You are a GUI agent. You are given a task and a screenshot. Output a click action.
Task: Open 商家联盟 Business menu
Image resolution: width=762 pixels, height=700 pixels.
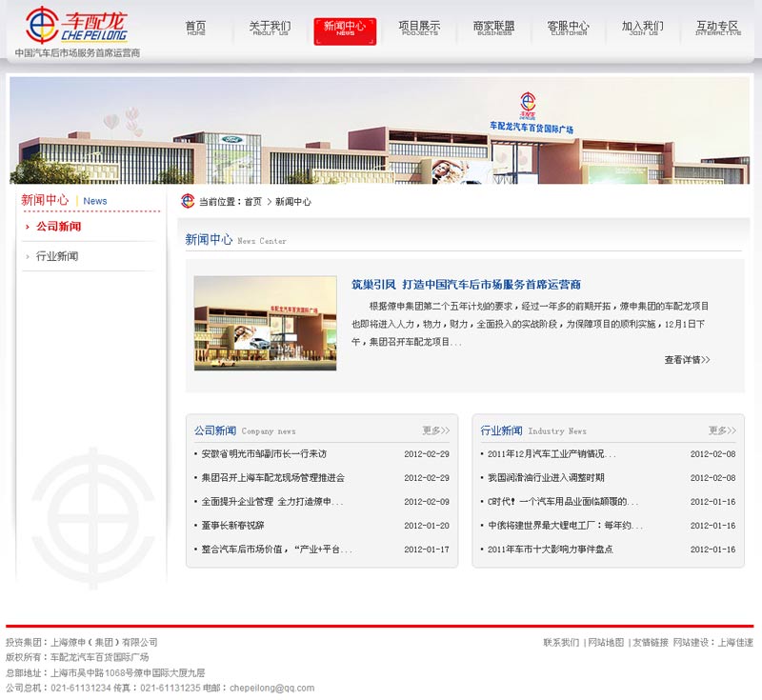(493, 29)
